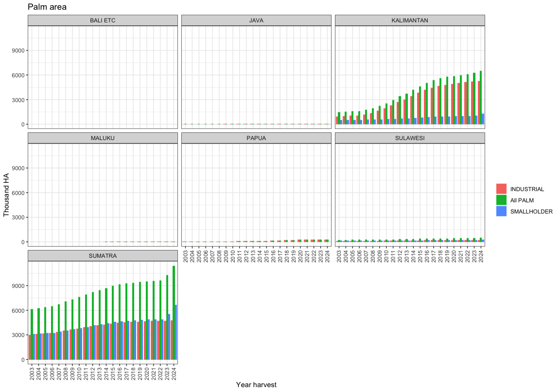Select the KALIMANTAN facet header

click(410, 20)
